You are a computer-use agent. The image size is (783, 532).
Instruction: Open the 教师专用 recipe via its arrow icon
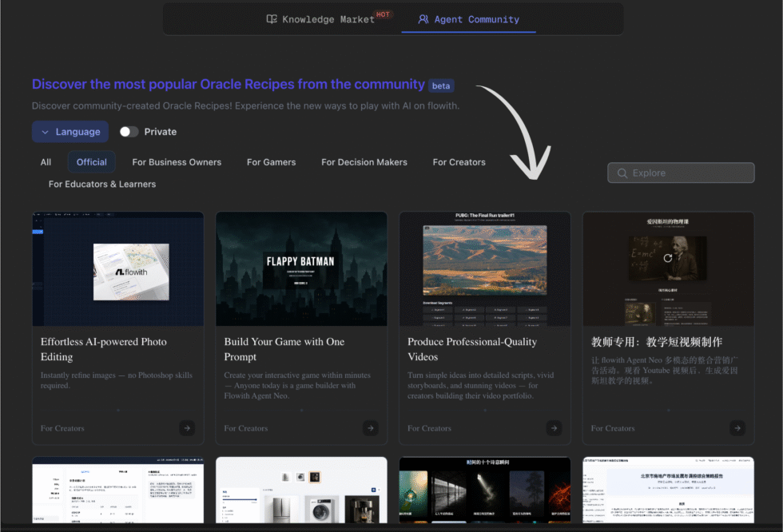(737, 428)
